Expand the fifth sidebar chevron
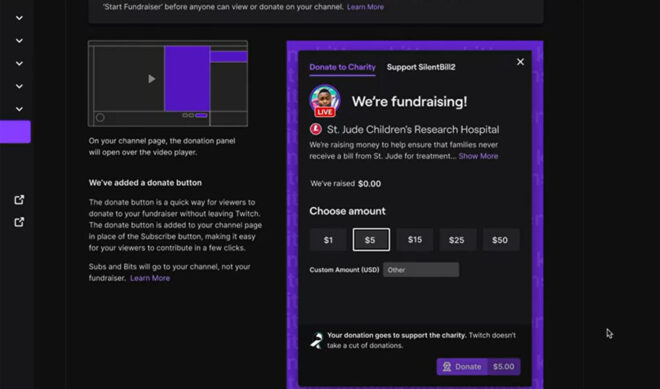The height and width of the screenshot is (389, 660). point(19,109)
